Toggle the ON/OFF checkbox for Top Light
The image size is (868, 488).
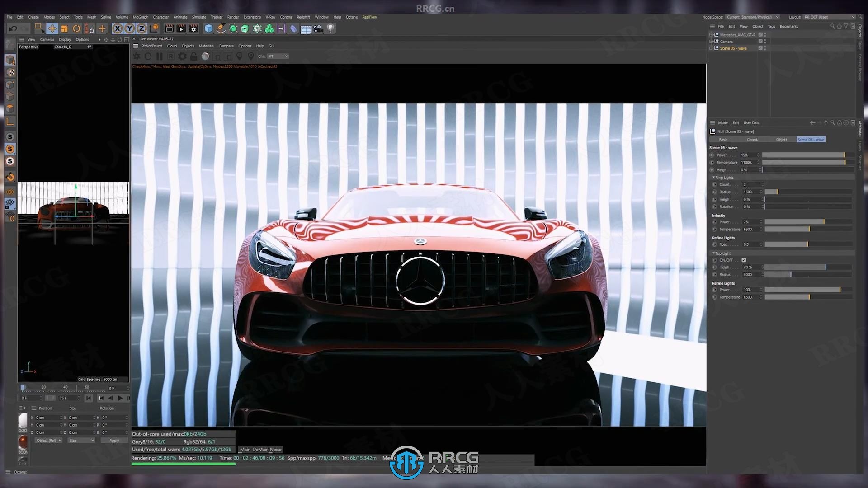tap(743, 260)
